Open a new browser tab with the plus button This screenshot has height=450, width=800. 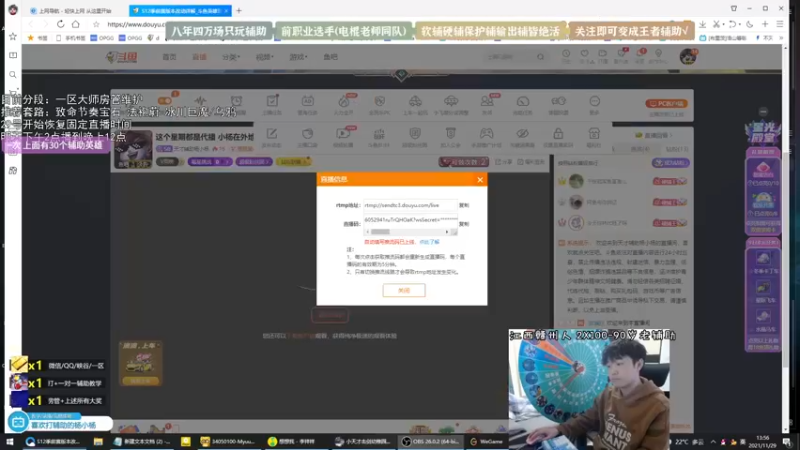(x=239, y=10)
